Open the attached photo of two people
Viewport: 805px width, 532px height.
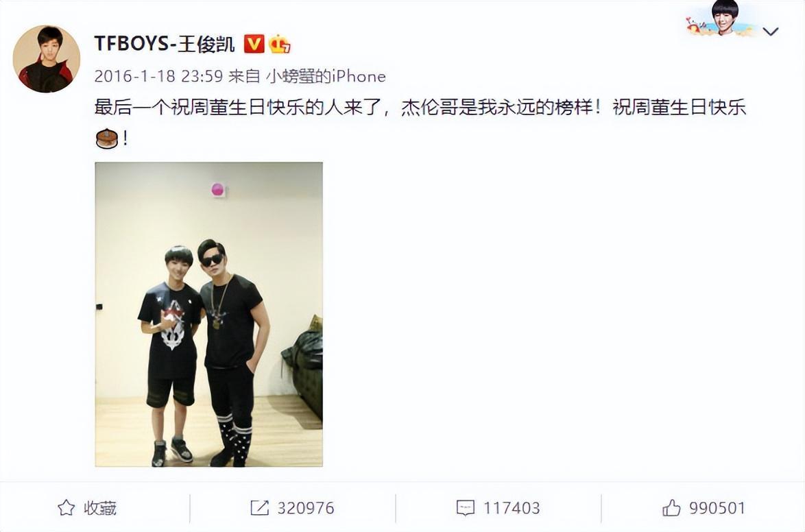tap(209, 314)
